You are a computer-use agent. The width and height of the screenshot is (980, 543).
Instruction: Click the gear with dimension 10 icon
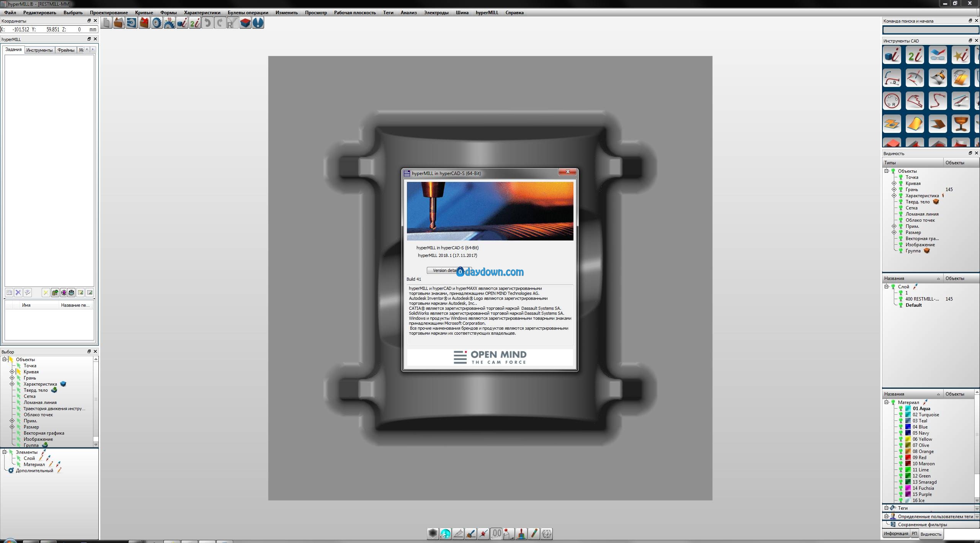point(169,23)
